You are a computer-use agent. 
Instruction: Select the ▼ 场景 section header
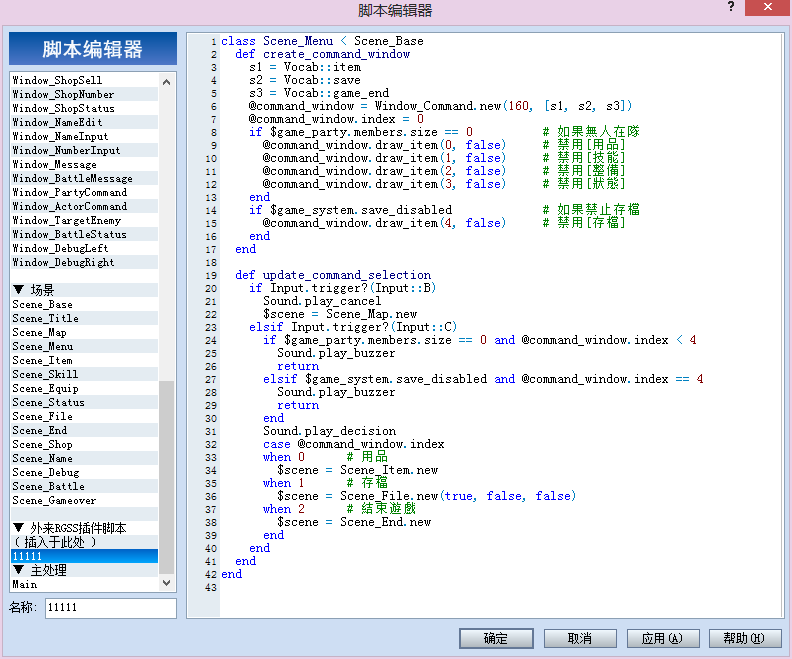[84, 290]
